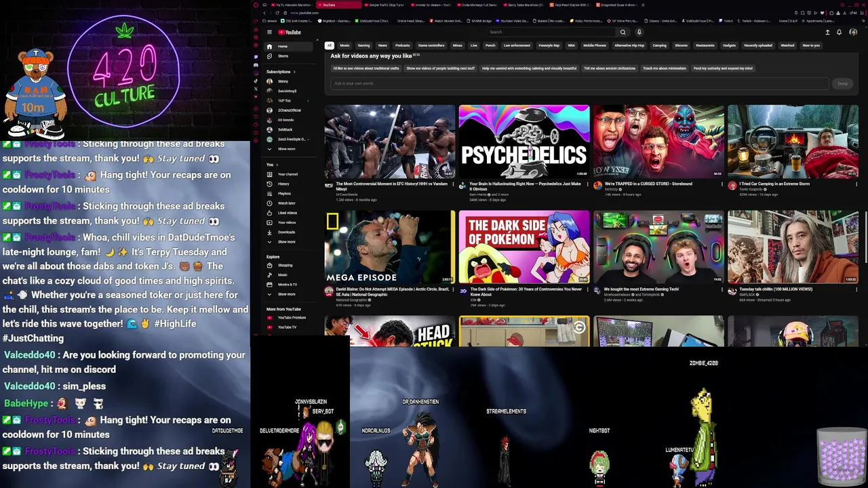Open Liked videos in the sidebar
Image resolution: width=868 pixels, height=488 pixels.
(x=288, y=213)
